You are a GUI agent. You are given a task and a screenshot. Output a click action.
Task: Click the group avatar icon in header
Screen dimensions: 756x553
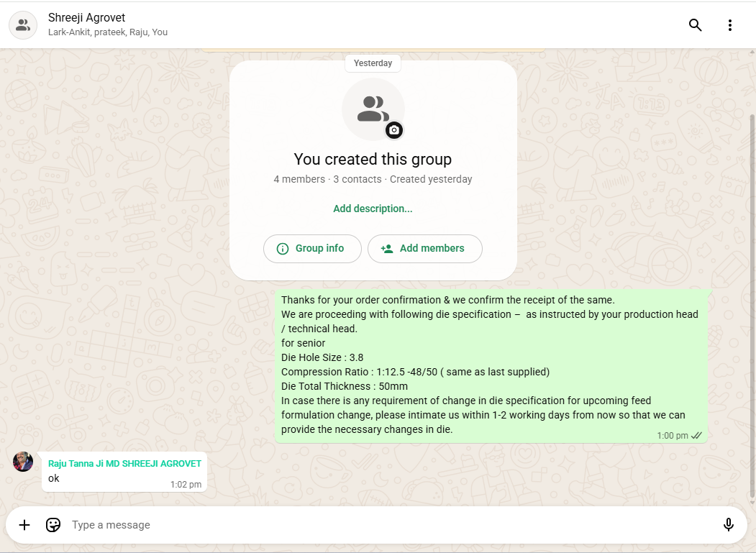click(x=23, y=25)
